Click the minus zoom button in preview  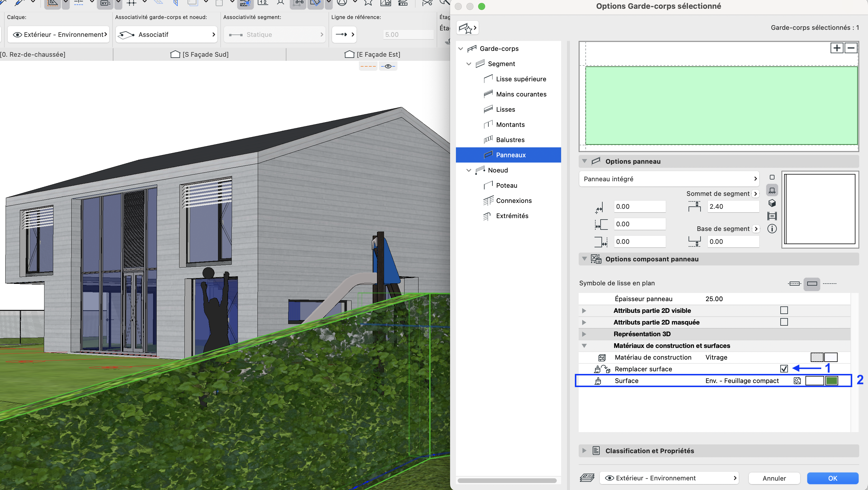point(851,48)
